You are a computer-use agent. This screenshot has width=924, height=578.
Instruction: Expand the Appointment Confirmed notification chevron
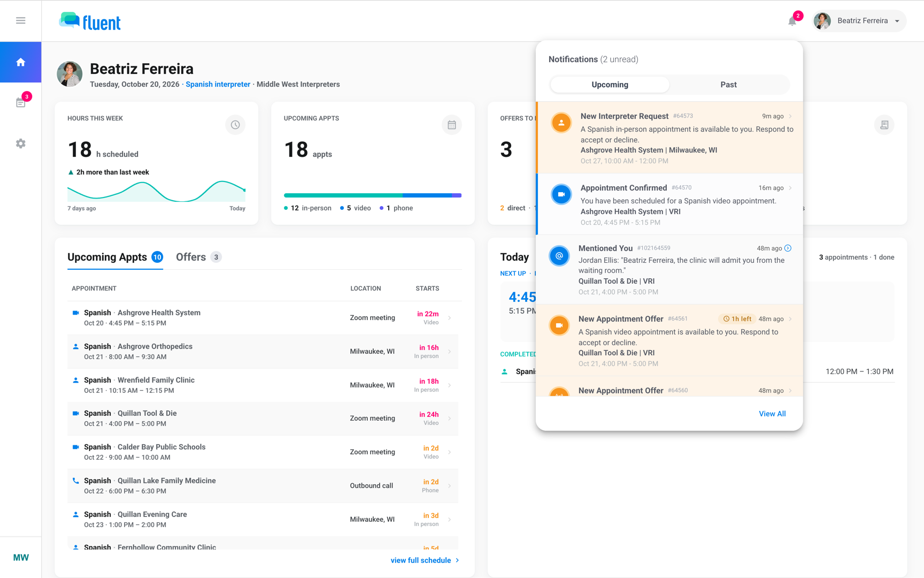tap(790, 188)
